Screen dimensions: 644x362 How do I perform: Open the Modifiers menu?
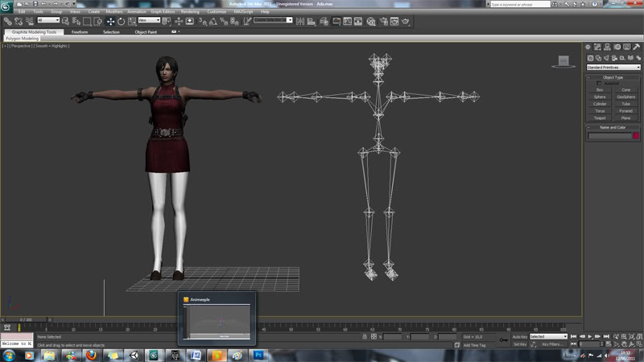pyautogui.click(x=114, y=12)
